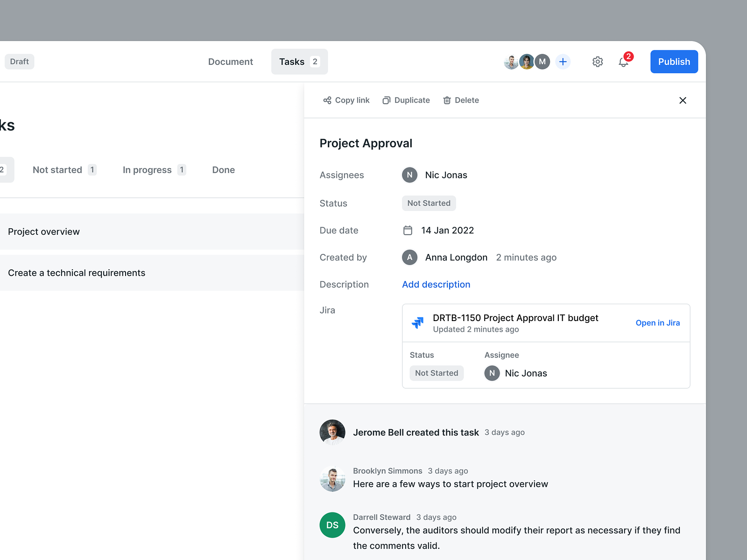Add a description to Project Approval
This screenshot has height=560, width=747.
click(x=436, y=284)
